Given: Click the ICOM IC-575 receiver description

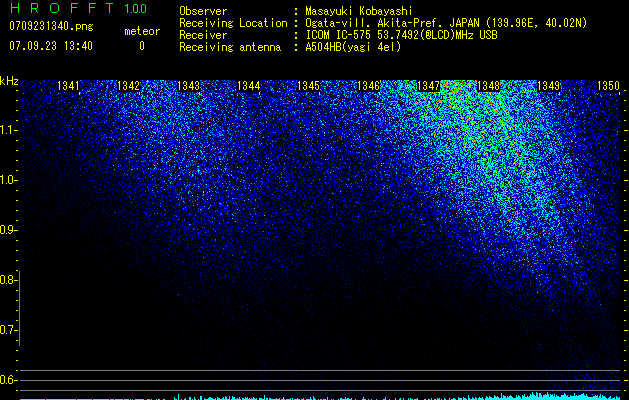Looking at the screenshot, I should (401, 35).
